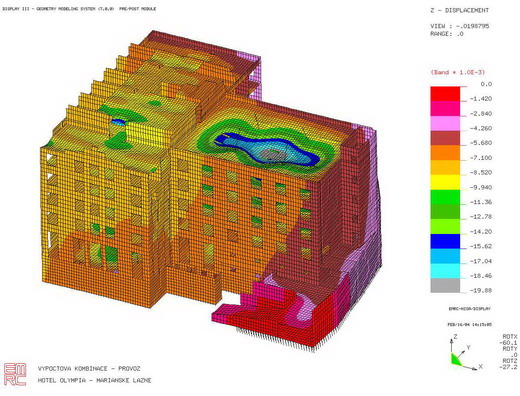
Task: Click the red foundation slab region
Action: coord(273,317)
